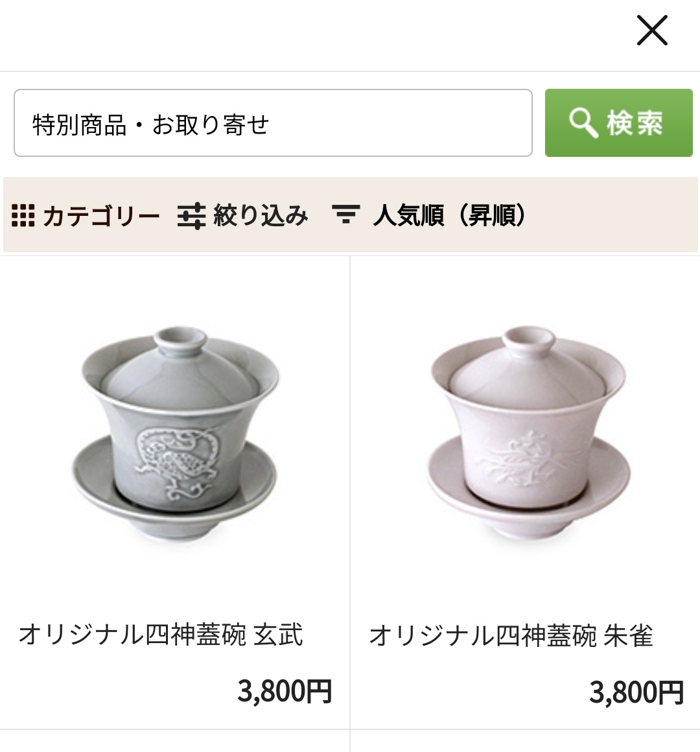The width and height of the screenshot is (700, 752).
Task: Click the 絞り込み filter sliders icon
Action: coord(192,216)
